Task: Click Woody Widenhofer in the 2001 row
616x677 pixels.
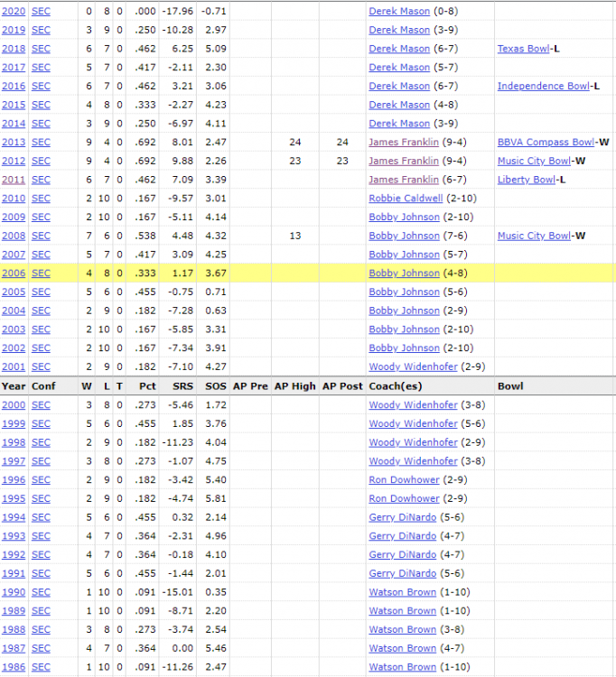Action: 413,366
